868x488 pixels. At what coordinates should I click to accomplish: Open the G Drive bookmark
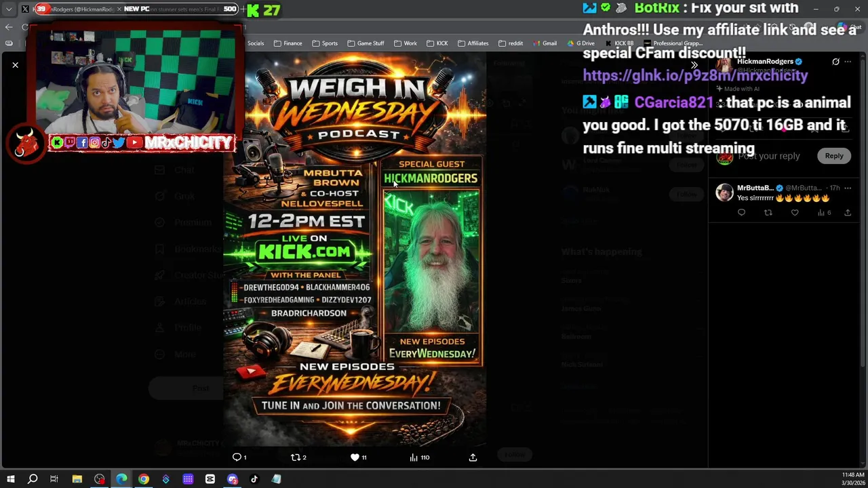point(580,43)
